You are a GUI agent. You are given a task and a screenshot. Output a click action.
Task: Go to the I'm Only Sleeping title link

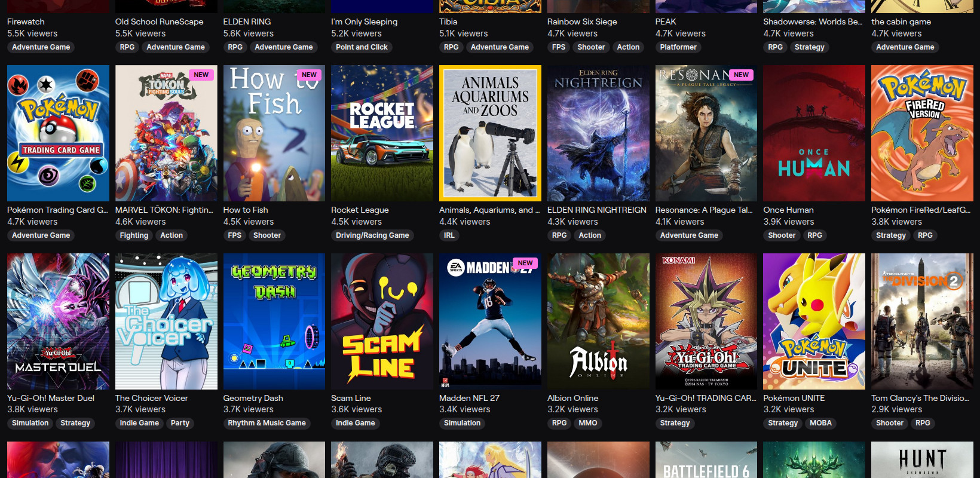coord(364,22)
